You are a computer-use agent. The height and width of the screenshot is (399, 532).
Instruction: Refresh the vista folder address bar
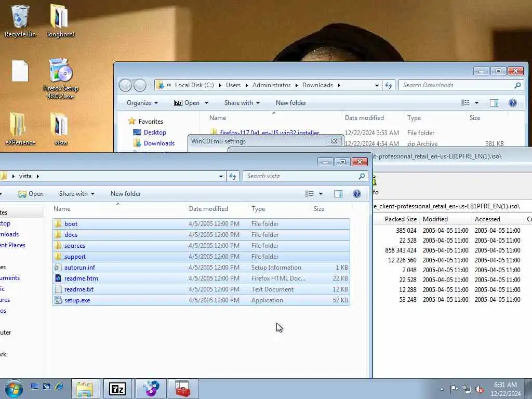coord(232,176)
